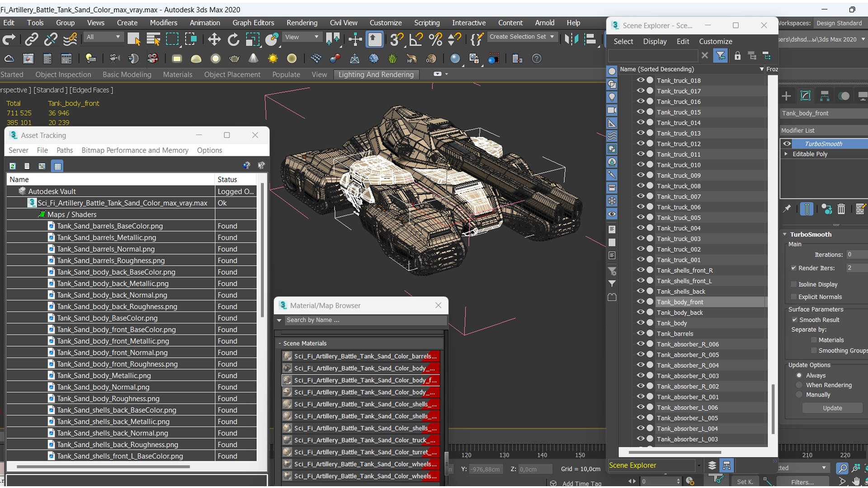The width and height of the screenshot is (868, 488).
Task: Click the Filters... button
Action: coord(802,482)
